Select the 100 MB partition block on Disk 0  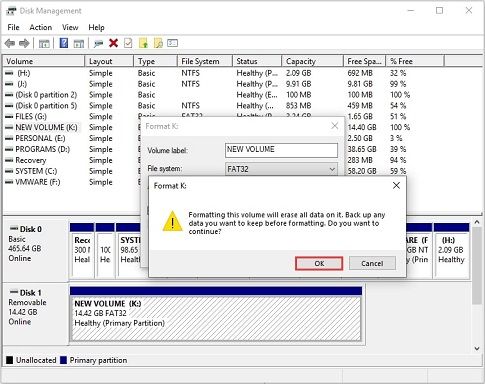click(105, 251)
